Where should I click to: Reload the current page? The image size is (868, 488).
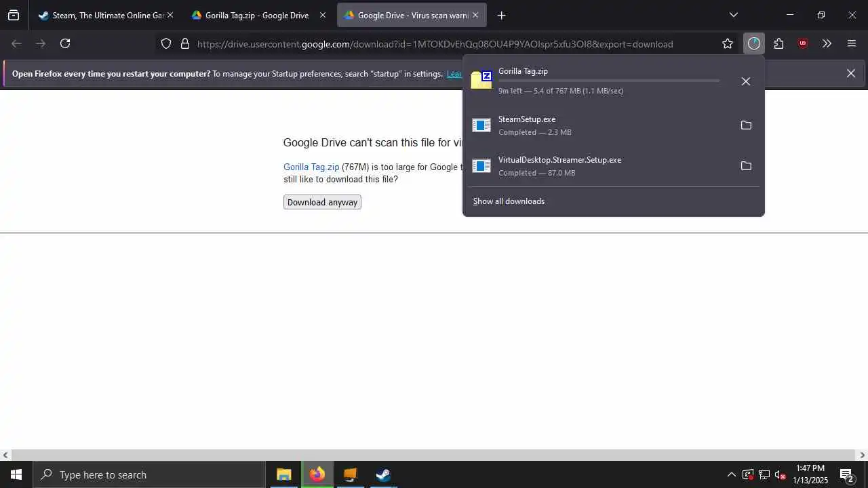pyautogui.click(x=65, y=43)
